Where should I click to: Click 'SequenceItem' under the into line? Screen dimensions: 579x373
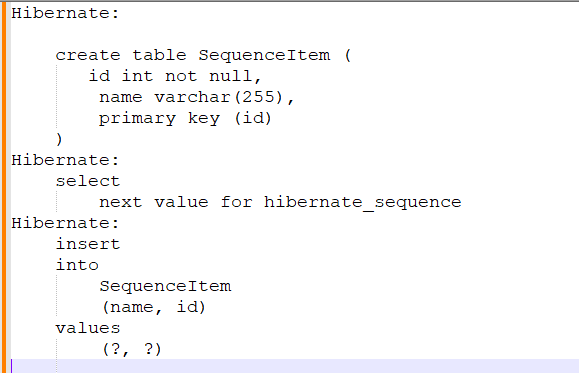coord(165,286)
